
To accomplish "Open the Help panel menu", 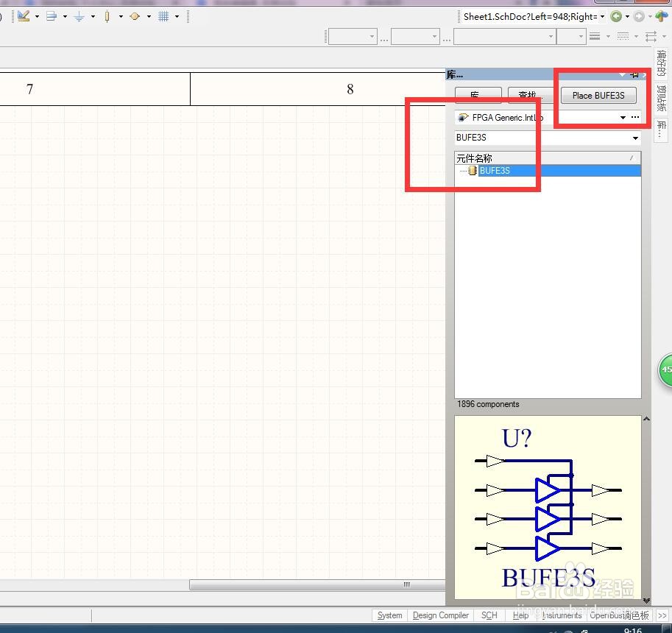I will 520,615.
